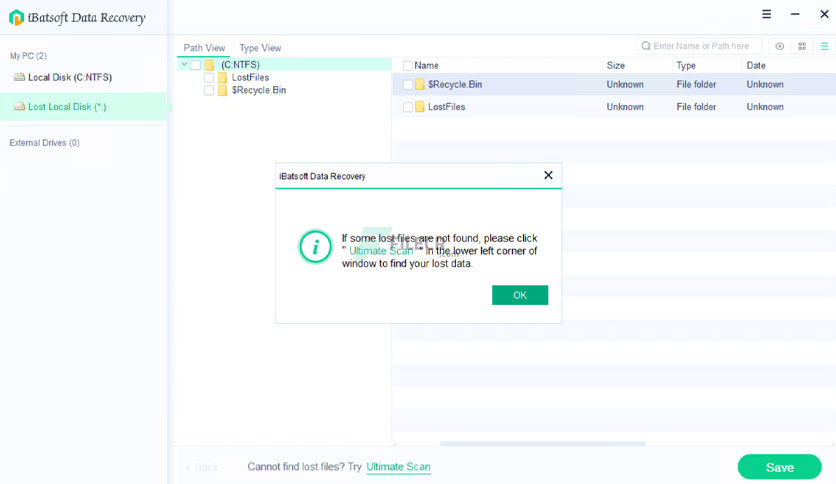Switch to Type View tab
The height and width of the screenshot is (484, 836).
tap(260, 48)
